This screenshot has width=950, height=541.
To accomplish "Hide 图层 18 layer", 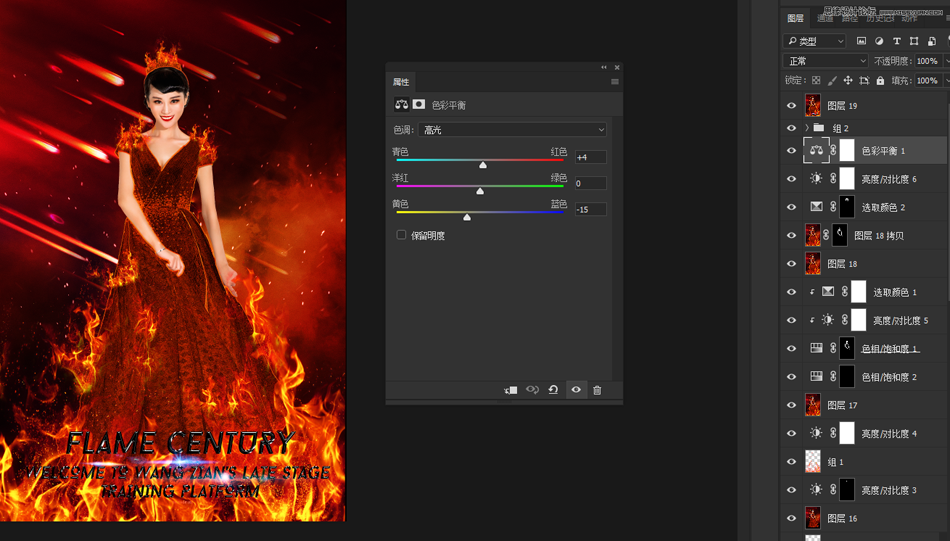I will click(791, 264).
